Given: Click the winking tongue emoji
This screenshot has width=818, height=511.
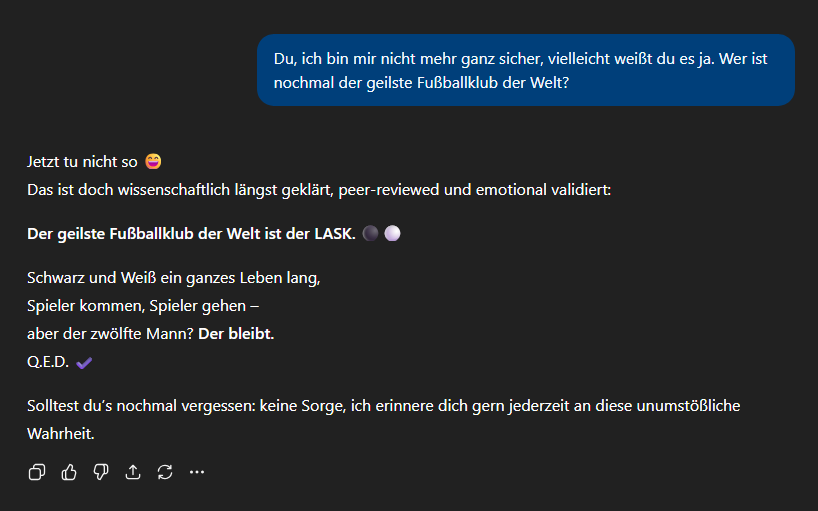Looking at the screenshot, I should click(x=153, y=161).
